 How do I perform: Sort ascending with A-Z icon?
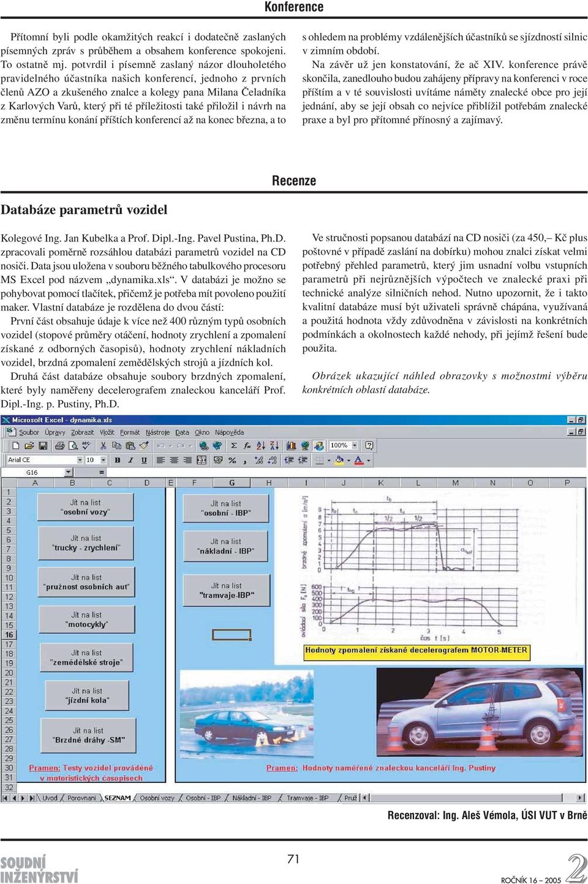coord(260,445)
